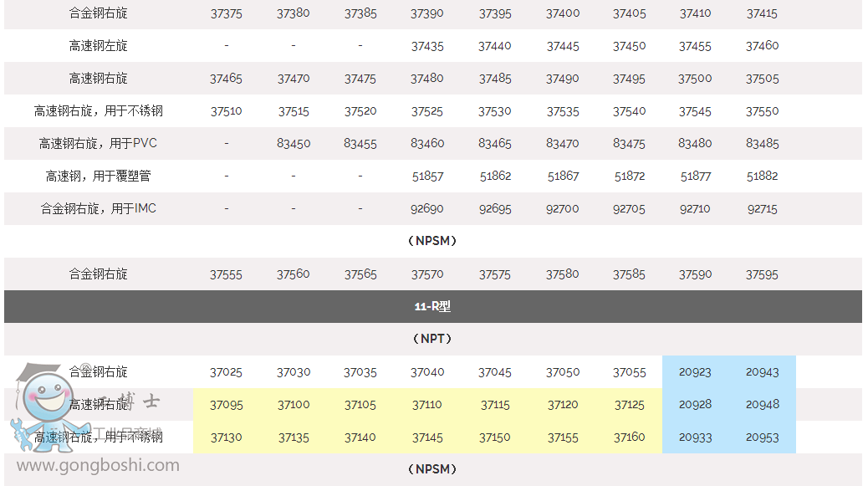Click model number 83450
The height and width of the screenshot is (486, 868).
pyautogui.click(x=294, y=144)
